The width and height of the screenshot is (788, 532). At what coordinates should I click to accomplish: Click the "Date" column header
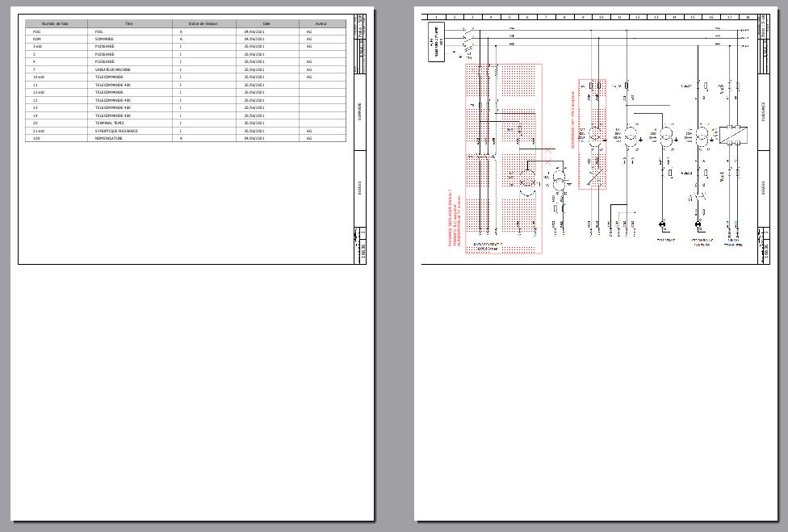[266, 24]
